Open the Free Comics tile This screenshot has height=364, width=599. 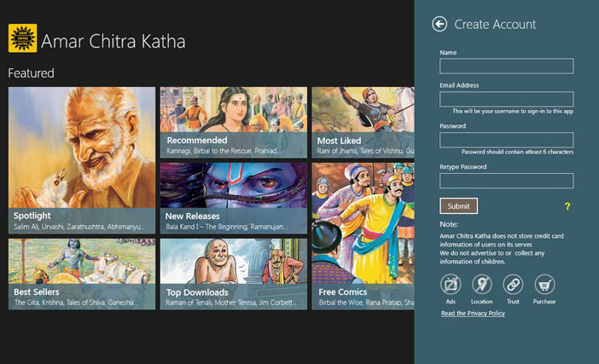point(363,236)
